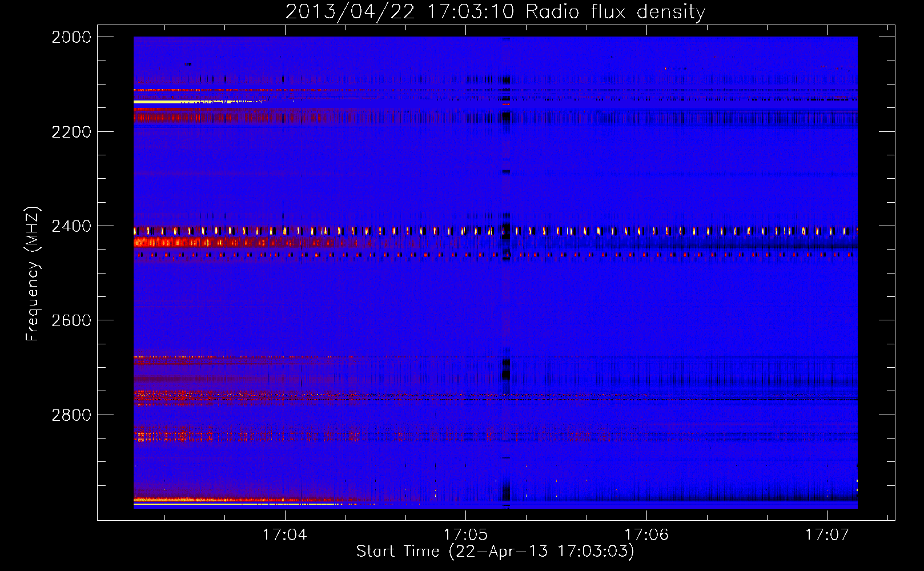Click the plot title '2013/04/22 17:03:10 Radio flux density'
This screenshot has height=571, width=924.
click(x=495, y=12)
